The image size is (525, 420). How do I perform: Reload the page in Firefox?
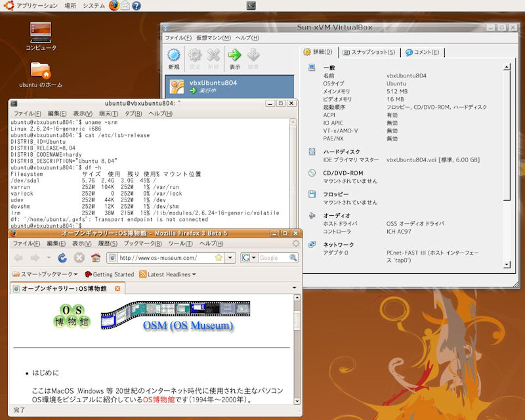point(62,257)
